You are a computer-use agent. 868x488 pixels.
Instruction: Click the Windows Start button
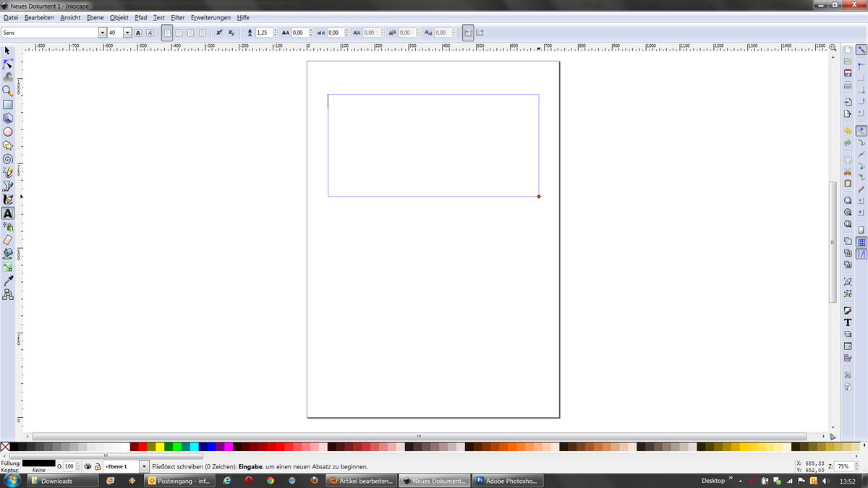pos(12,480)
